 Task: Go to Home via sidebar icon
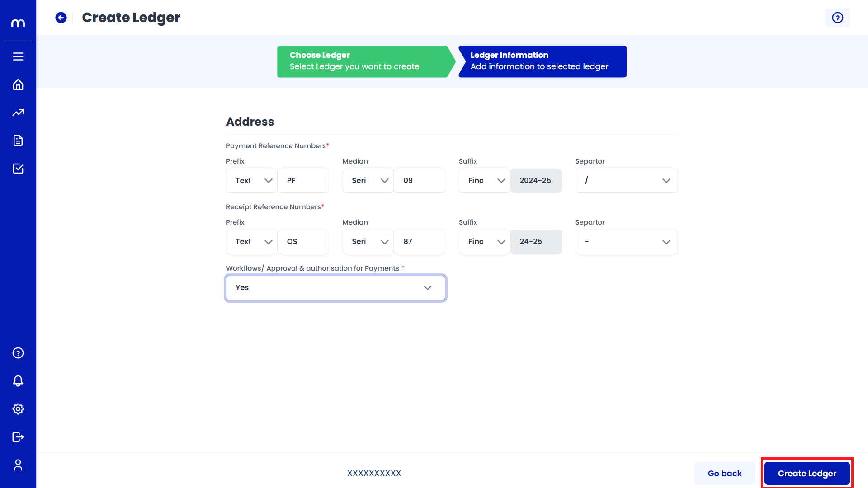pos(18,84)
